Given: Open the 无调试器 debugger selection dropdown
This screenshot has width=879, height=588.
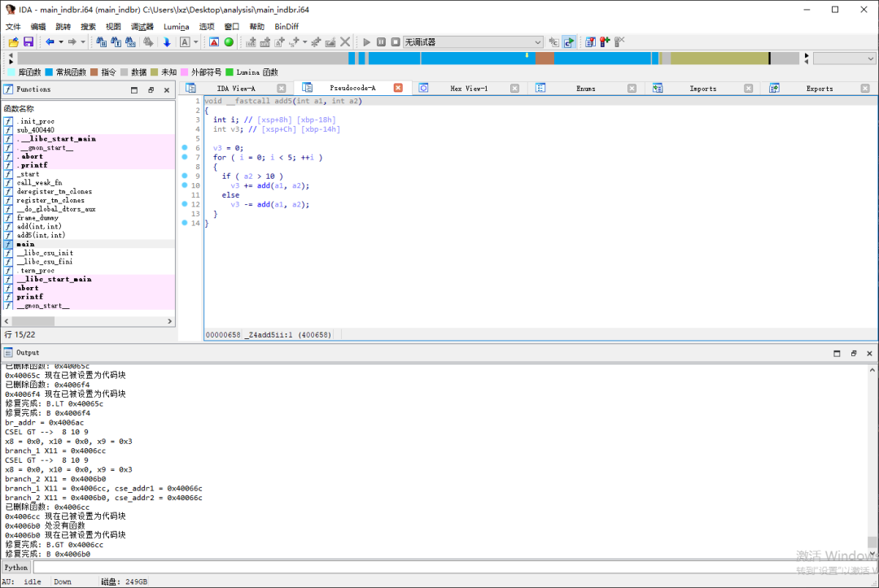Looking at the screenshot, I should [473, 42].
